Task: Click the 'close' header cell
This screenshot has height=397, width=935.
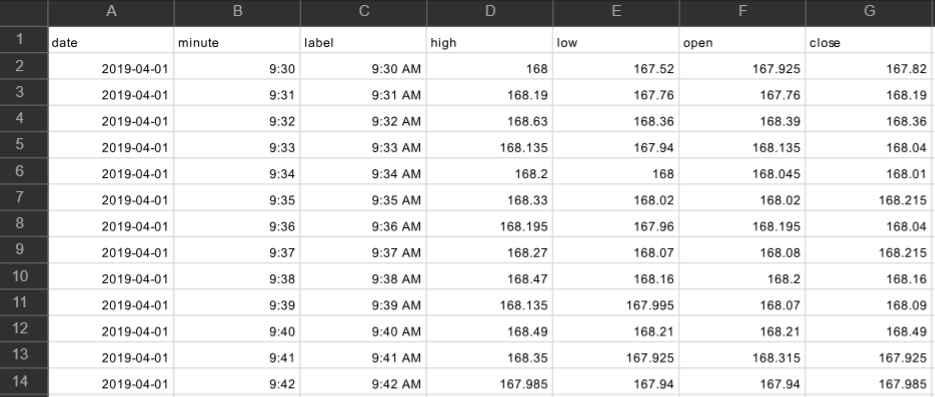Action: (869, 40)
